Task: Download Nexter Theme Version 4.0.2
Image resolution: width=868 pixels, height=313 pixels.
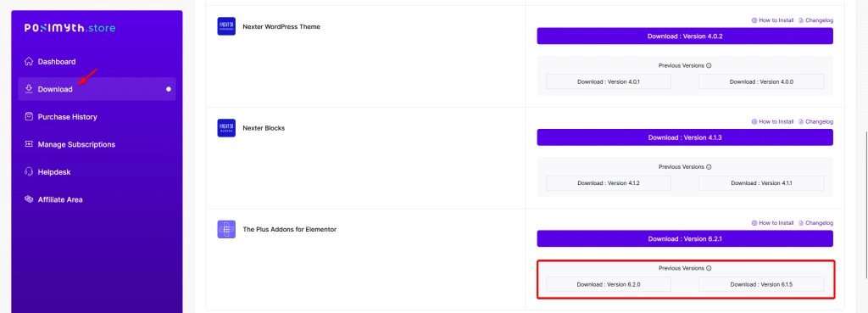Action: click(685, 36)
